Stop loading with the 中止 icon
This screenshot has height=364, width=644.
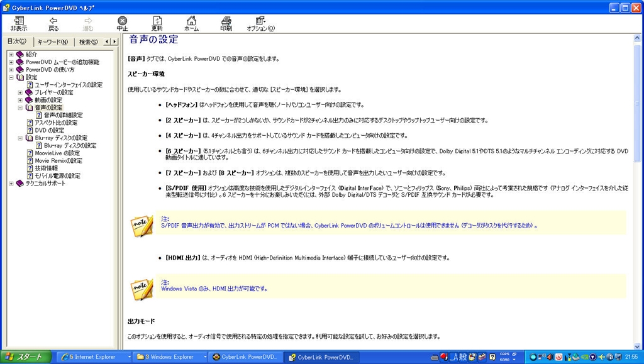point(123,24)
